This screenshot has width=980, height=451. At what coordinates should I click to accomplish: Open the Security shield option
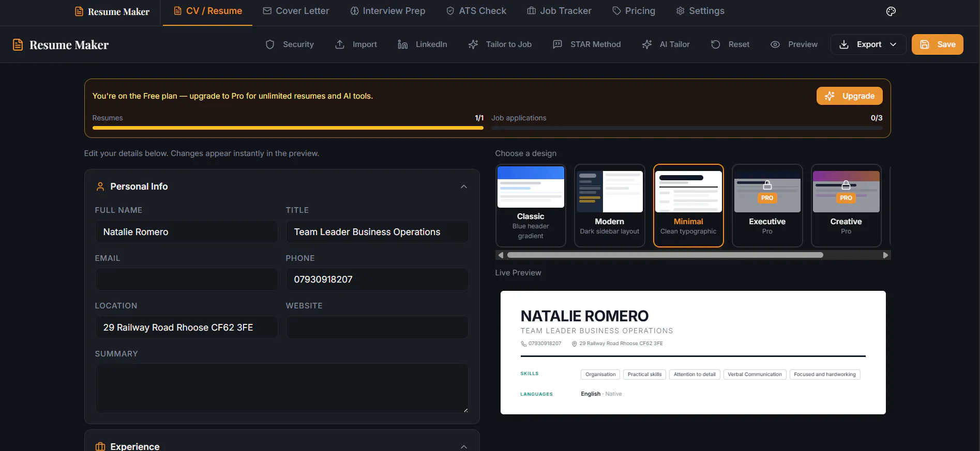coord(290,44)
